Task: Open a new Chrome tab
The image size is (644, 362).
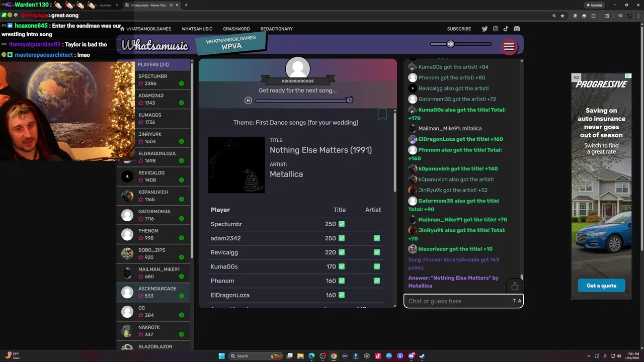Action: [186, 5]
